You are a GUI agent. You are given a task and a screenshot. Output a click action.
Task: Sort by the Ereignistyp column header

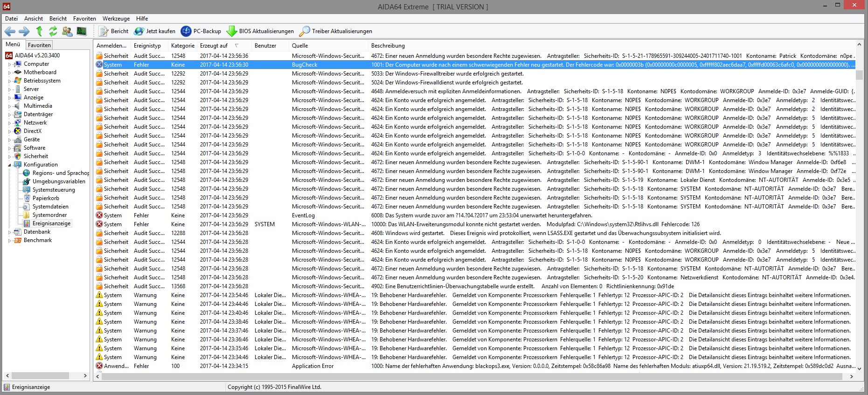(150, 46)
